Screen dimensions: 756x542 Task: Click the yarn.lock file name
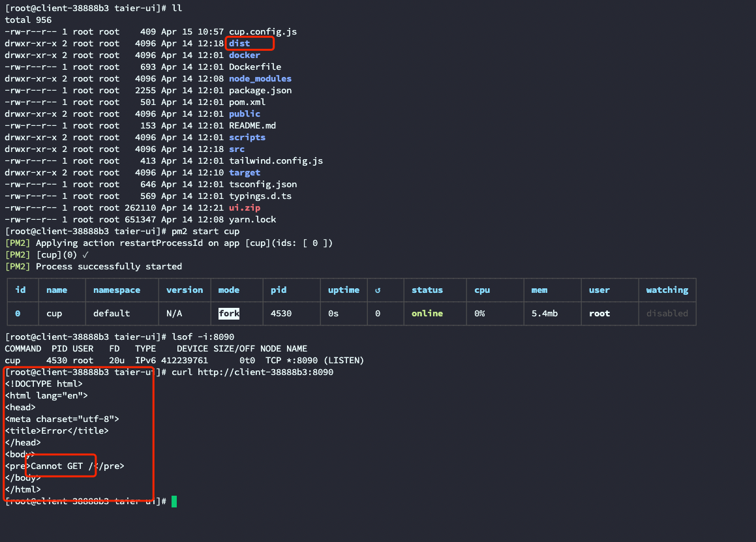coord(252,219)
